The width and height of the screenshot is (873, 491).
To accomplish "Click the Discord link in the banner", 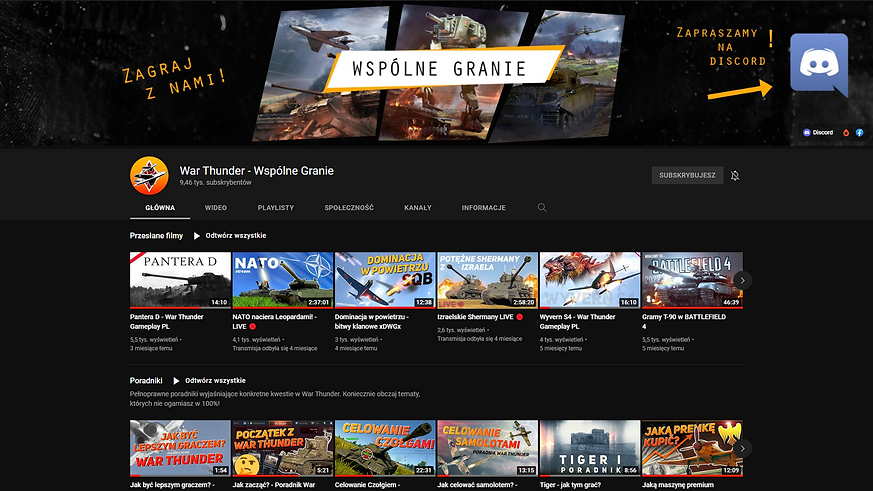I will (818, 132).
